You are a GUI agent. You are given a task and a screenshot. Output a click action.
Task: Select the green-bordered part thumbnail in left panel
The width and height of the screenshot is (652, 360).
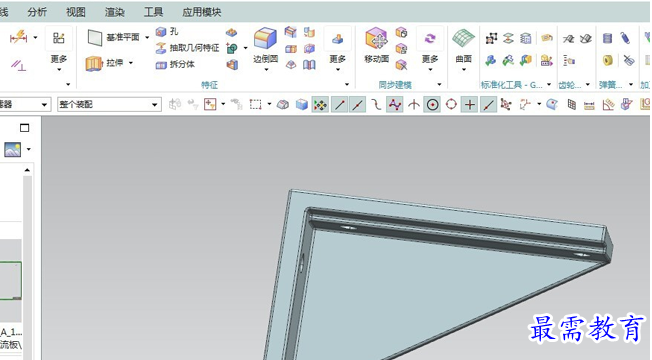tap(10, 281)
